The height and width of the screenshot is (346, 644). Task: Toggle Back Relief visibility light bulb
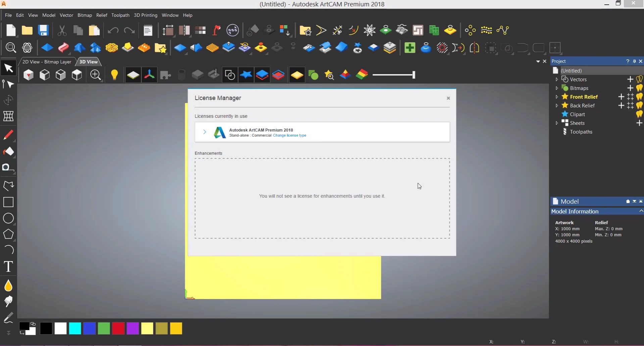(x=639, y=105)
